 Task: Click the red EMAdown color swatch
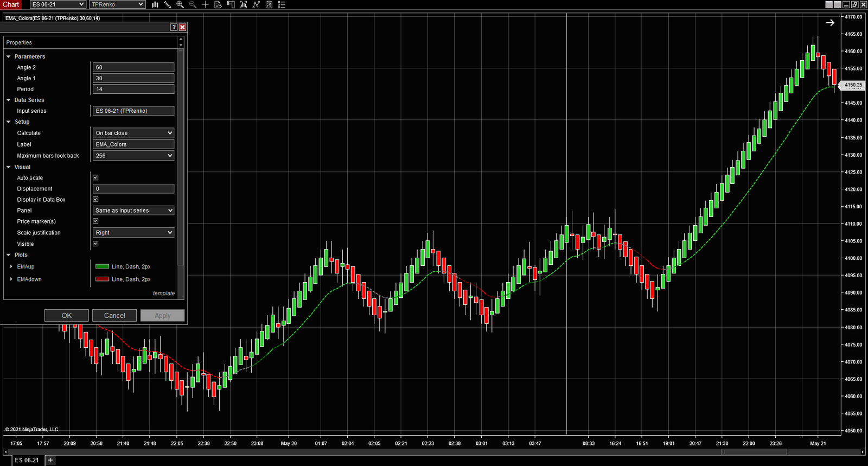coord(102,279)
